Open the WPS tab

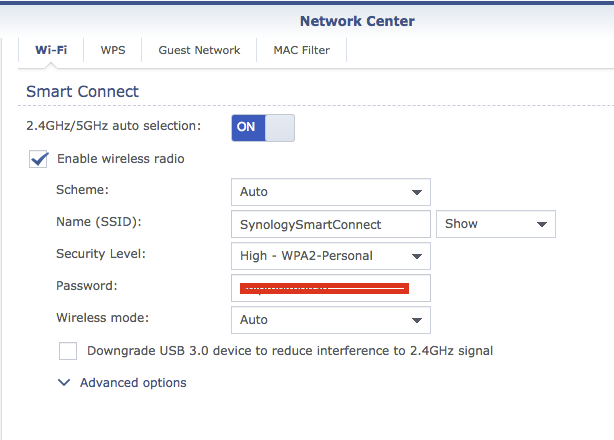pyautogui.click(x=113, y=50)
